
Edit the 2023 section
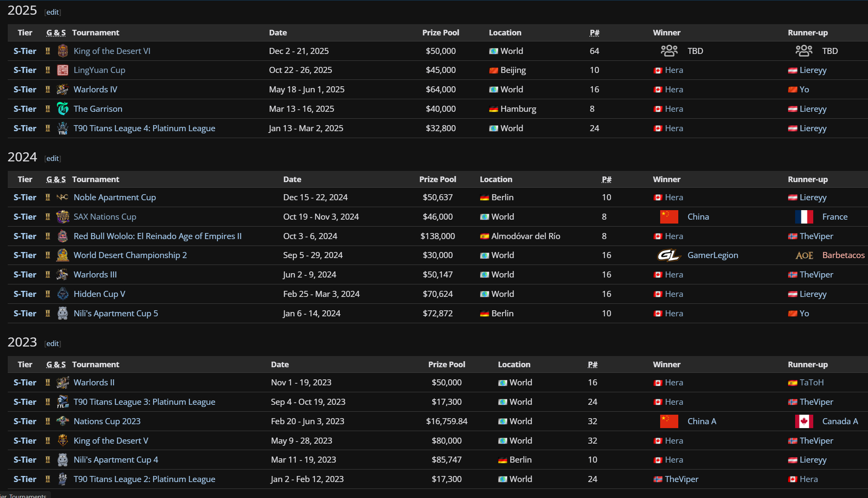(53, 344)
